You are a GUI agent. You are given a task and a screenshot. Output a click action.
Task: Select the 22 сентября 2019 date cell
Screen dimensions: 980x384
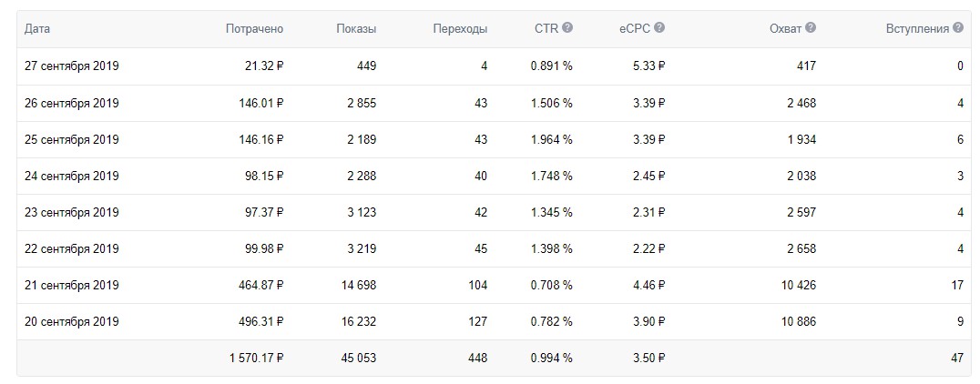point(72,248)
